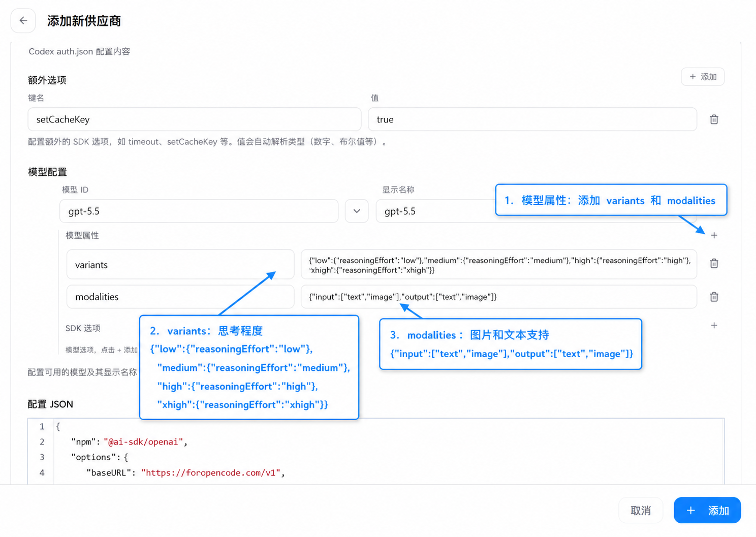The image size is (756, 537).
Task: Click the SDK 选项 label
Action: (83, 328)
